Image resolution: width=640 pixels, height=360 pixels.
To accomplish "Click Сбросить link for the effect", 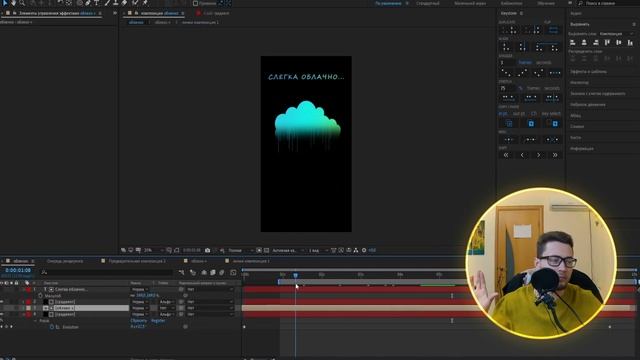I will (138, 321).
